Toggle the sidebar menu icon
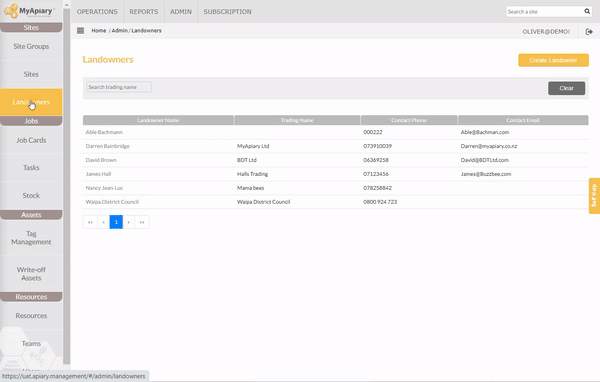This screenshot has height=382, width=600. [x=80, y=31]
